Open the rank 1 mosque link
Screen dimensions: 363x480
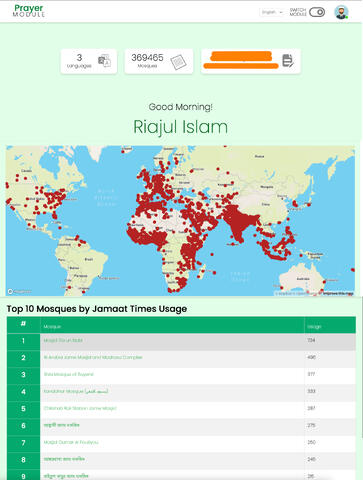[63, 340]
